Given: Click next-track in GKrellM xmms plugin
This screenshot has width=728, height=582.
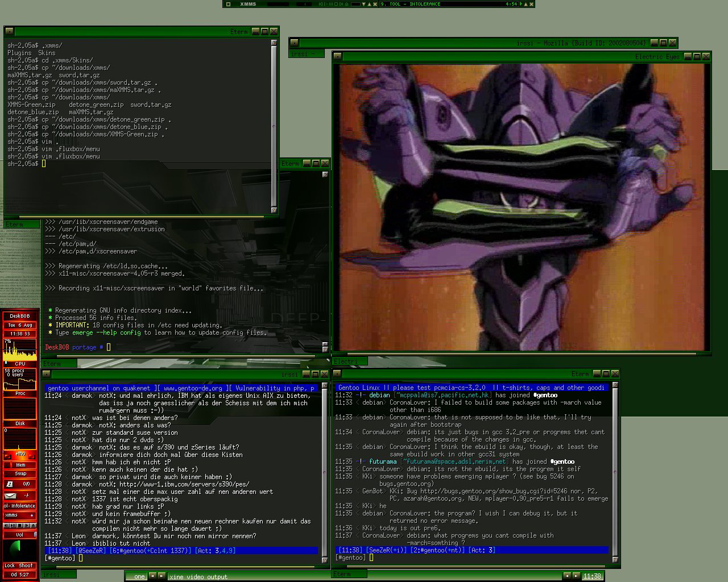Looking at the screenshot, I should click(x=26, y=525).
